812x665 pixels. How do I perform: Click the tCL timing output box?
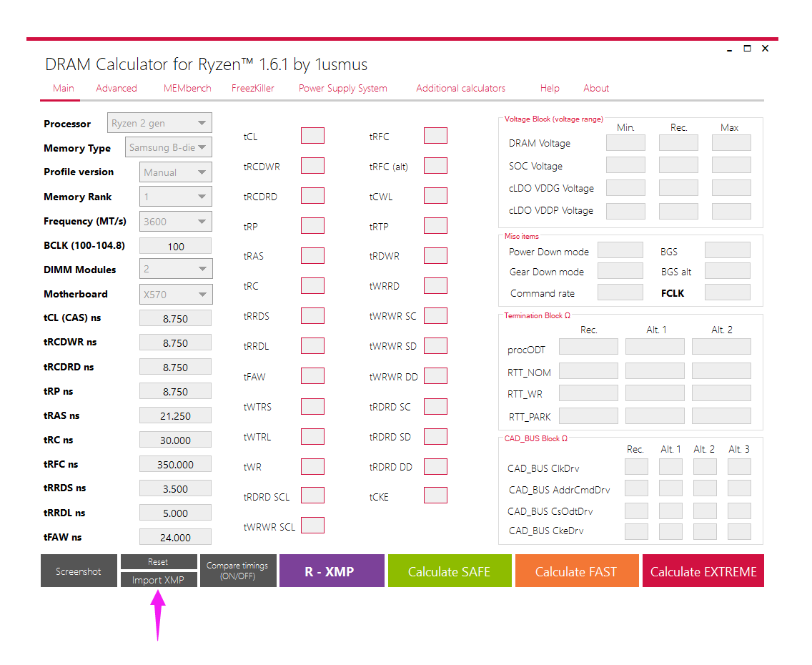point(313,136)
